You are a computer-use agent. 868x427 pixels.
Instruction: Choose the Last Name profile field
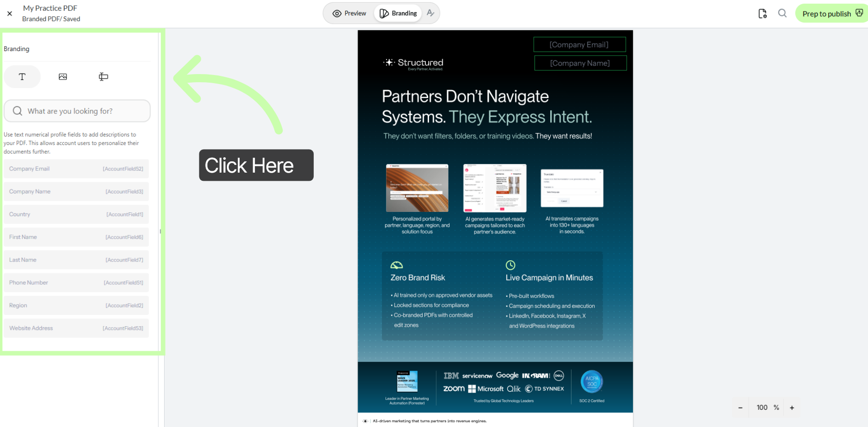click(x=76, y=260)
